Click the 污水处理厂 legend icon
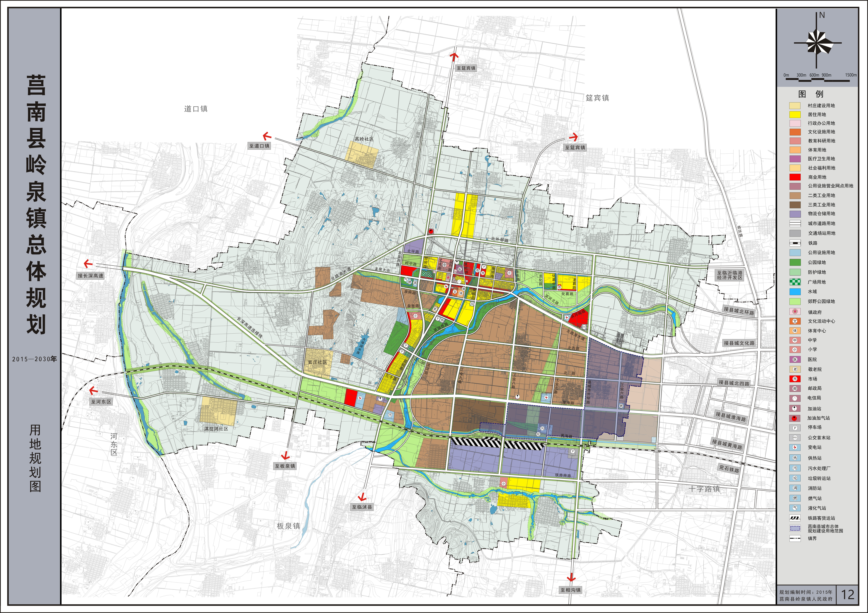 pyautogui.click(x=795, y=468)
